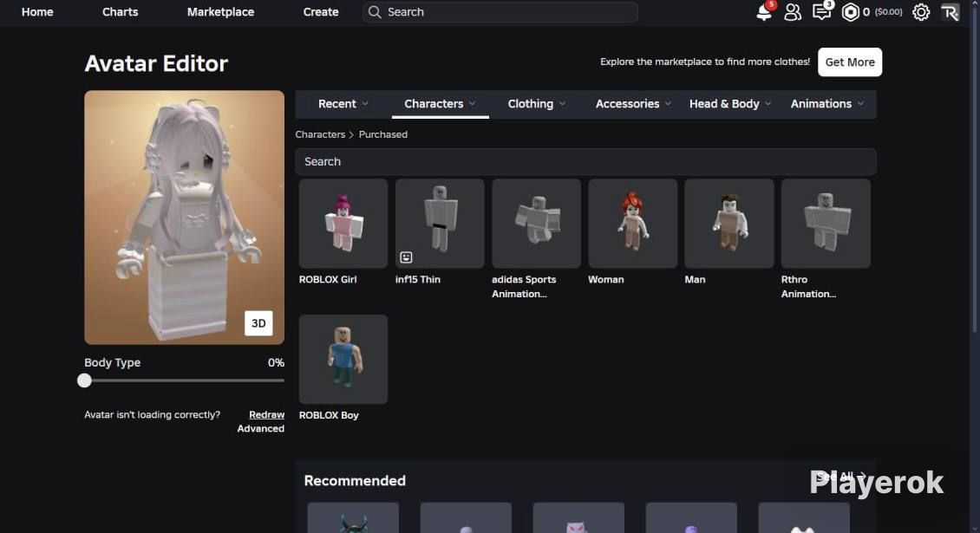Viewport: 980px width, 533px height.
Task: Click the ROBLOX Boy name label
Action: pos(329,415)
